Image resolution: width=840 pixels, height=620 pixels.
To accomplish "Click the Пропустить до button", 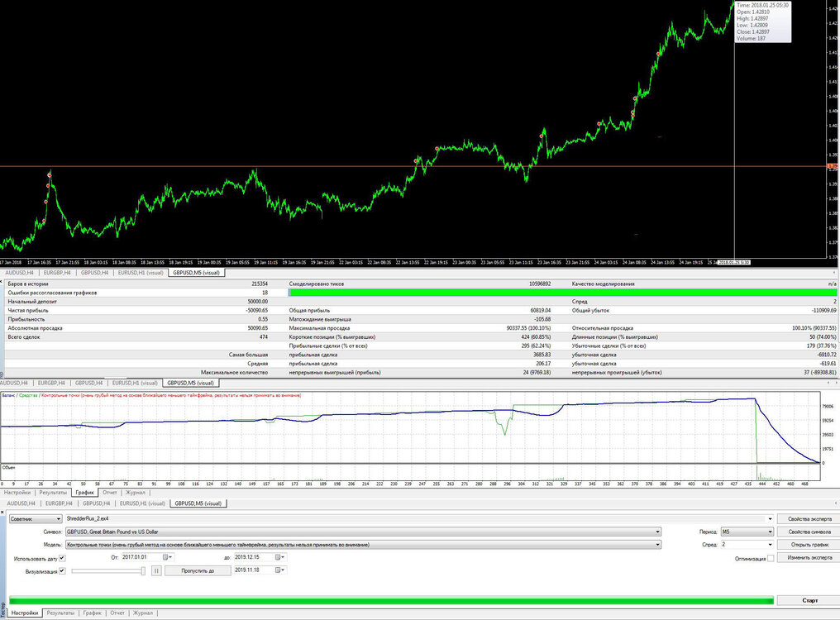I will point(198,571).
